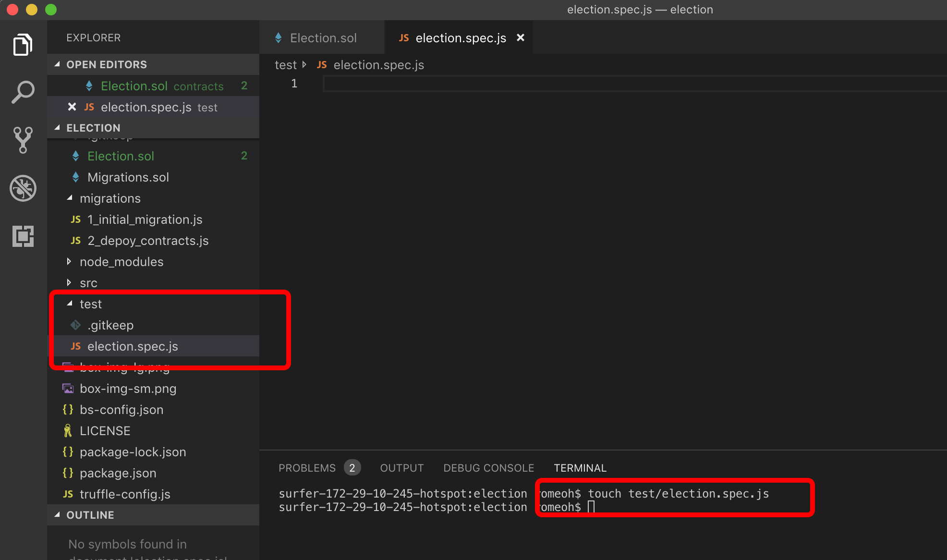Switch to the Election.sol editor tab
Screen dimensions: 947x560
(323, 38)
